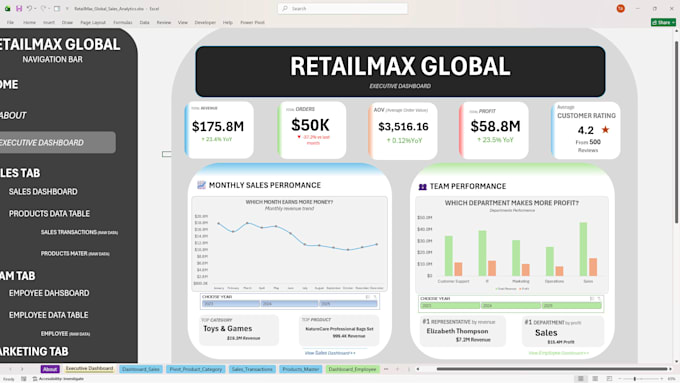Open the Help ribbon tab

228,23
